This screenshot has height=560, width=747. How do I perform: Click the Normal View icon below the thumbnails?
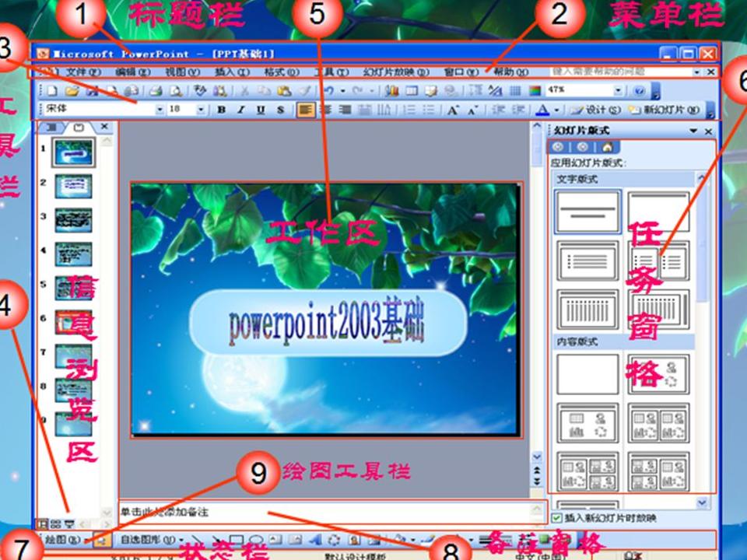[42, 524]
